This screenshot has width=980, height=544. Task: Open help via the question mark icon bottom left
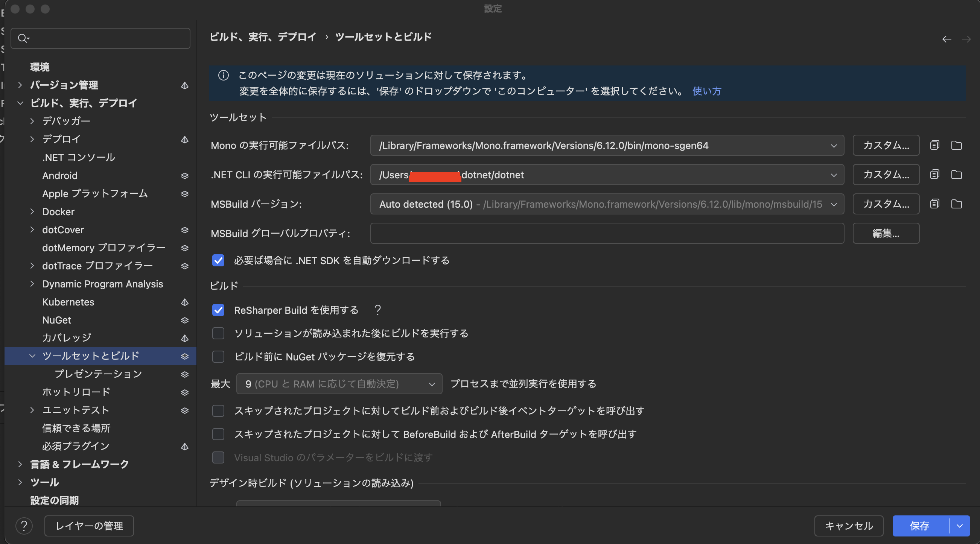(x=24, y=526)
